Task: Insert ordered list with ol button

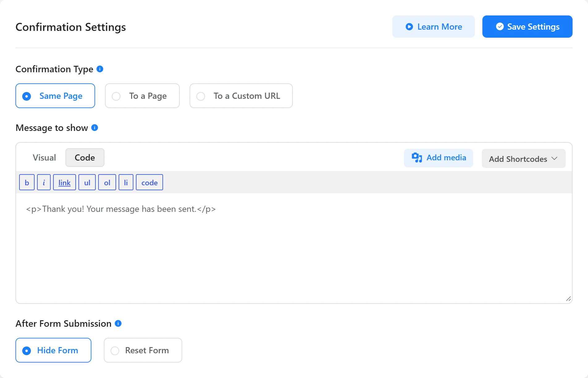Action: (107, 182)
